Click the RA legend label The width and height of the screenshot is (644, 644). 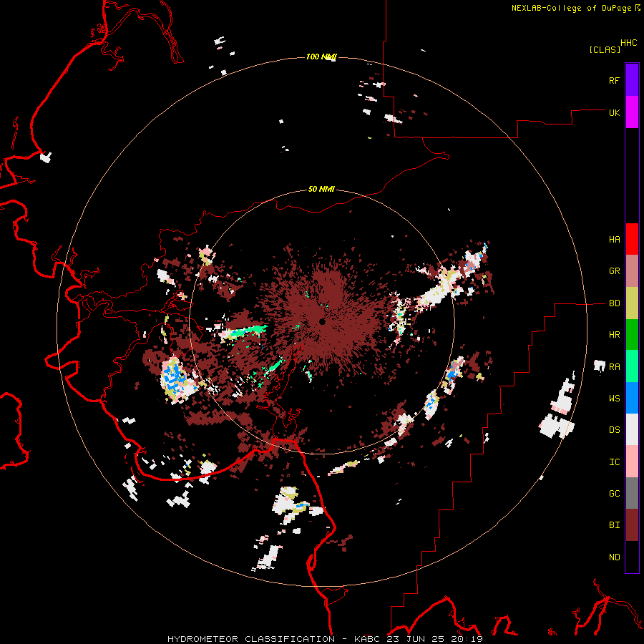coord(614,367)
